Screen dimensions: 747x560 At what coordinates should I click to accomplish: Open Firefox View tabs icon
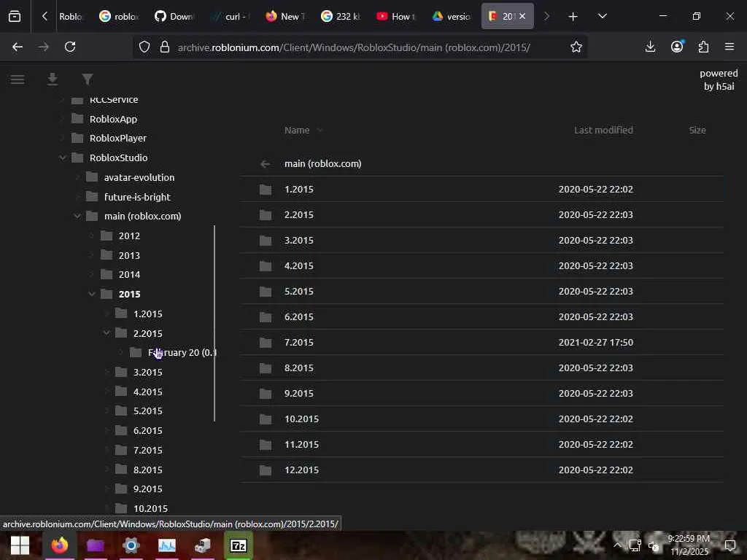(x=15, y=17)
